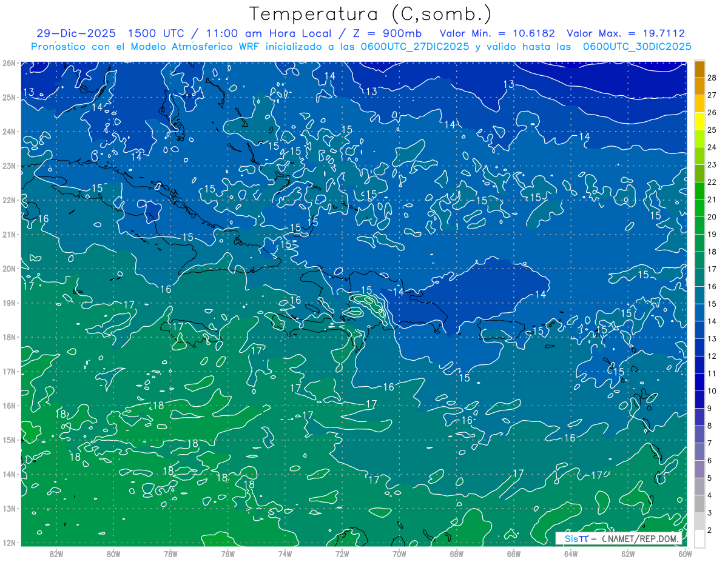Click the bright green swatch between 22 and 23
Screen dimensions: 728x562
point(699,173)
